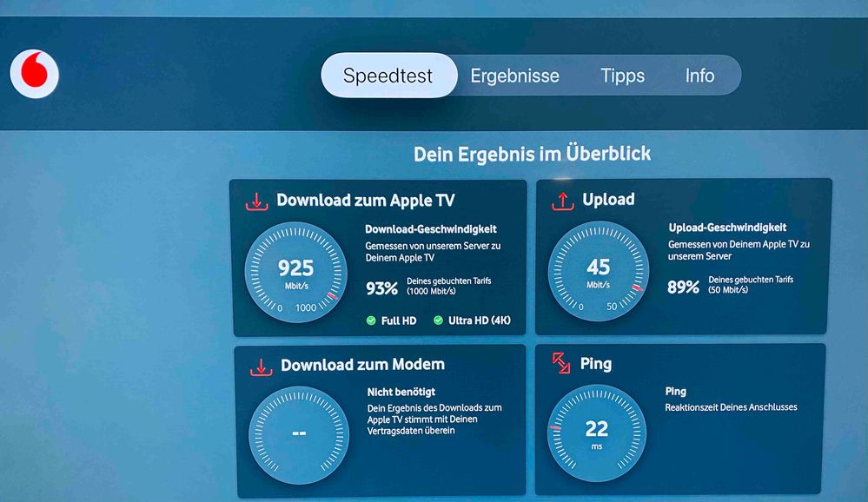Select the empty modem download gauge
Viewport: 868px width, 502px height.
(x=299, y=435)
